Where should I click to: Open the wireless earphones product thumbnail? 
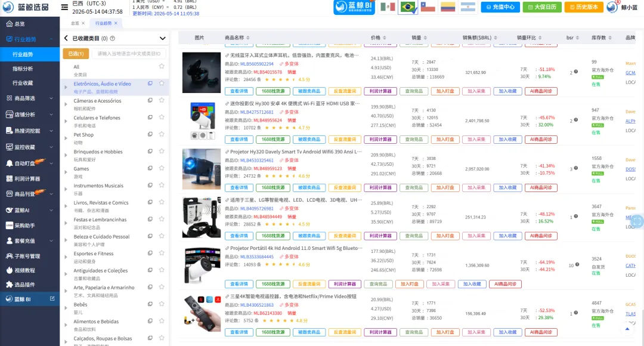(x=202, y=72)
